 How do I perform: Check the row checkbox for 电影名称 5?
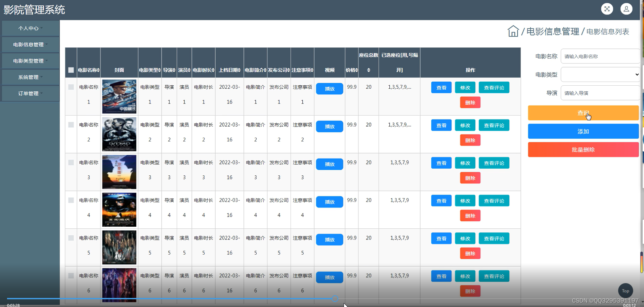pos(71,238)
